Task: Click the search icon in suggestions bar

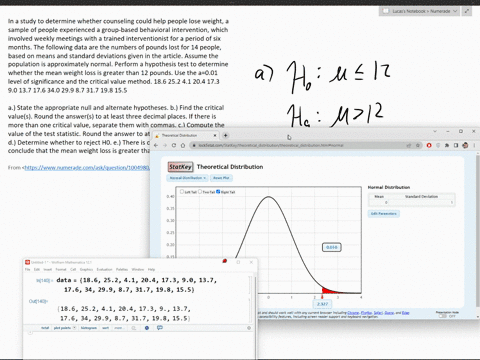Action: point(134,328)
